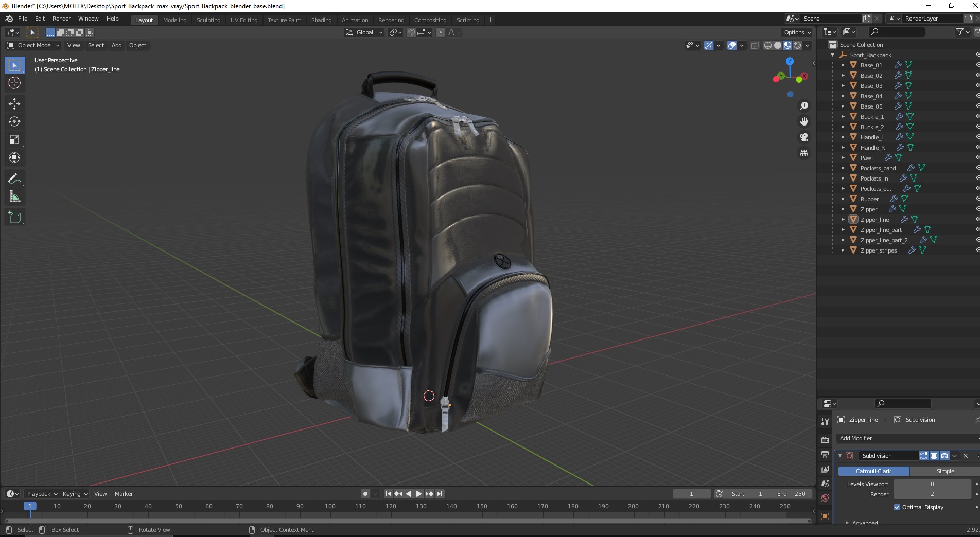
Task: Collapse the Subdivision modifier panel
Action: 840,456
